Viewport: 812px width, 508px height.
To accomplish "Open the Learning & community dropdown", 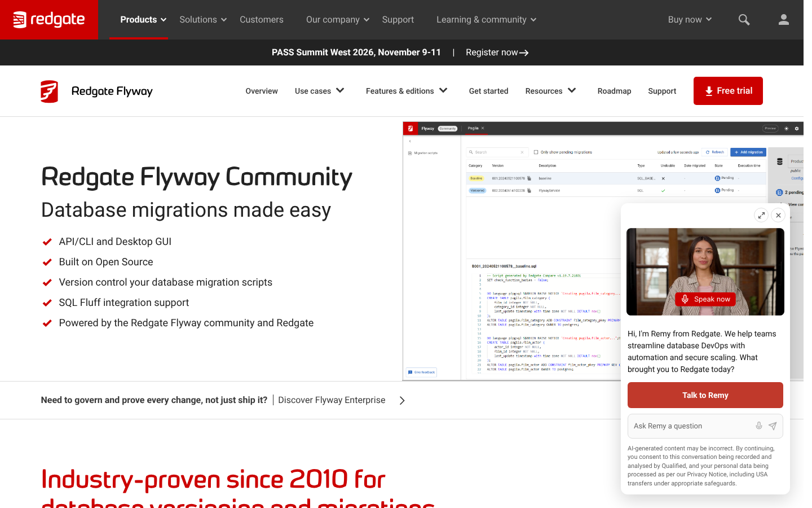I will [487, 20].
